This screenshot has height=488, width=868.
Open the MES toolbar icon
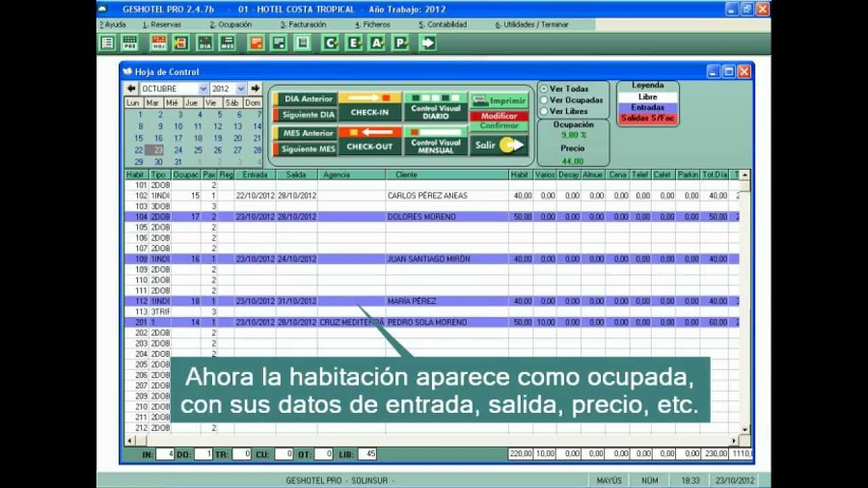pyautogui.click(x=228, y=42)
